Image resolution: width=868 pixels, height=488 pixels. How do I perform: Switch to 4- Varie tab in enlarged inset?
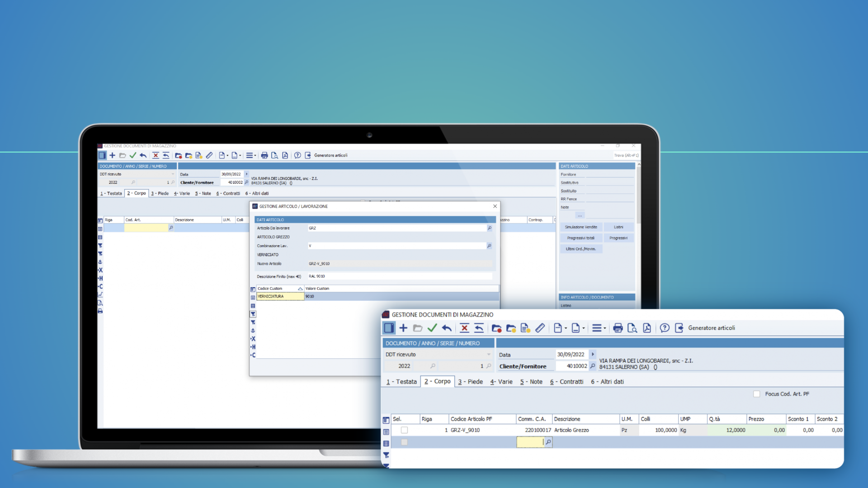501,382
